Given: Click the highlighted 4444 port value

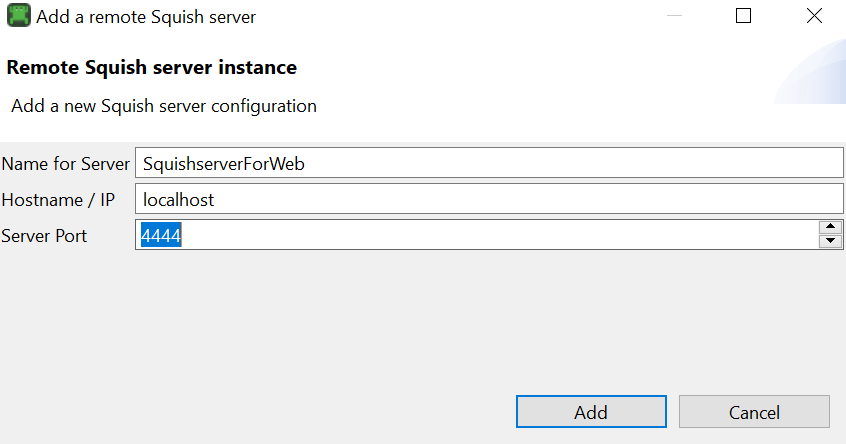Looking at the screenshot, I should coord(161,236).
